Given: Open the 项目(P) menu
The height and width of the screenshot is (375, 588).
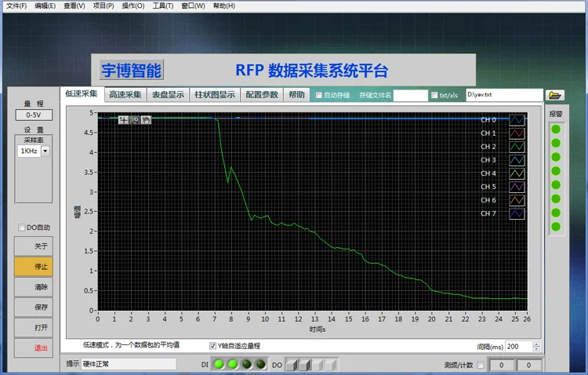Looking at the screenshot, I should (103, 6).
